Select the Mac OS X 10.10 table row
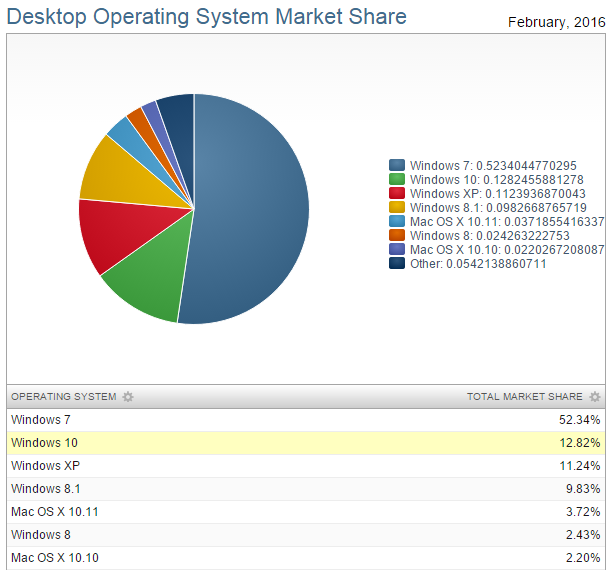Viewport: 612px width, 578px height. 306,558
